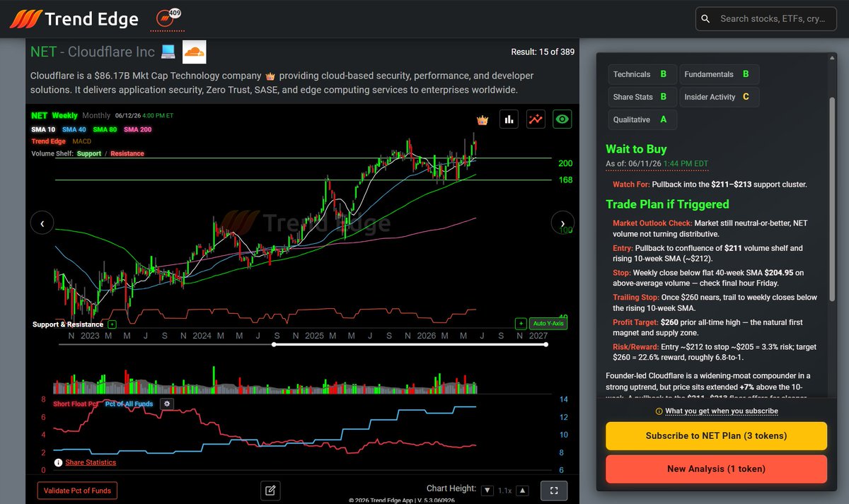Toggle Volume Shelf Support lines
This screenshot has height=504, width=849.
89,153
